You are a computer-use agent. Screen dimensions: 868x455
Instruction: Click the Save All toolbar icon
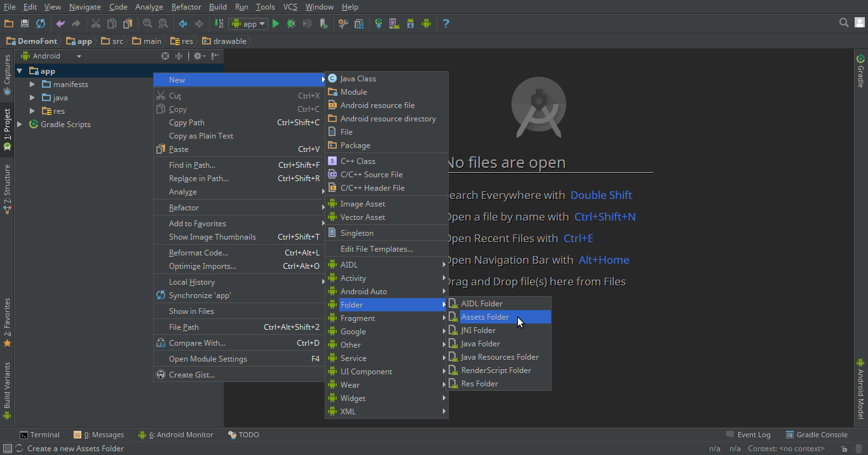25,24
